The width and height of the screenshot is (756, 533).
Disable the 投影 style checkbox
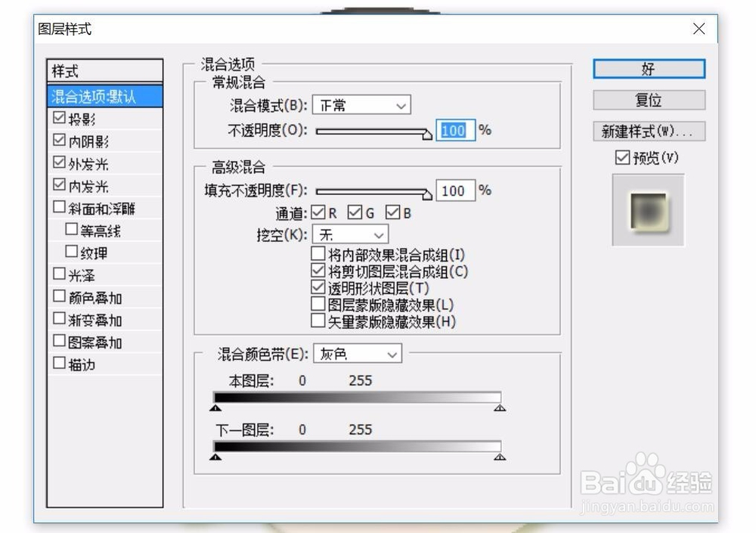point(59,118)
